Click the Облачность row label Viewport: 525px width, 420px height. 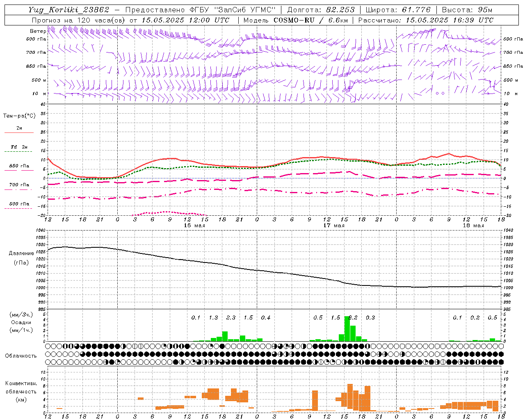21,356
